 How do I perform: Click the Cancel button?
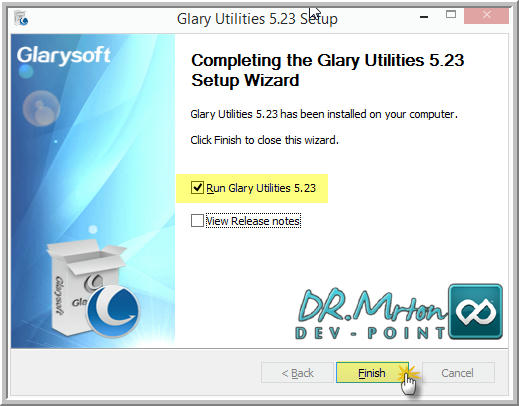458,373
